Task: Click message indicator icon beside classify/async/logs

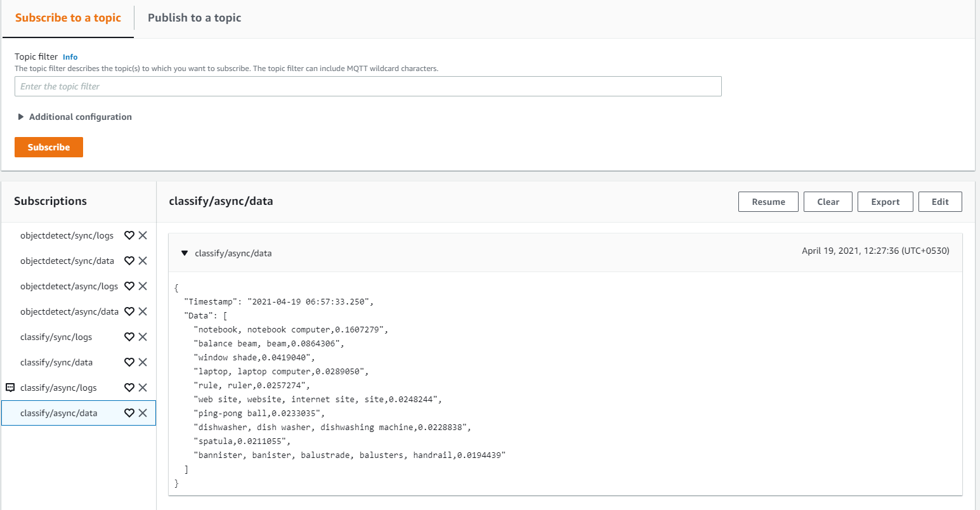Action: pyautogui.click(x=10, y=388)
